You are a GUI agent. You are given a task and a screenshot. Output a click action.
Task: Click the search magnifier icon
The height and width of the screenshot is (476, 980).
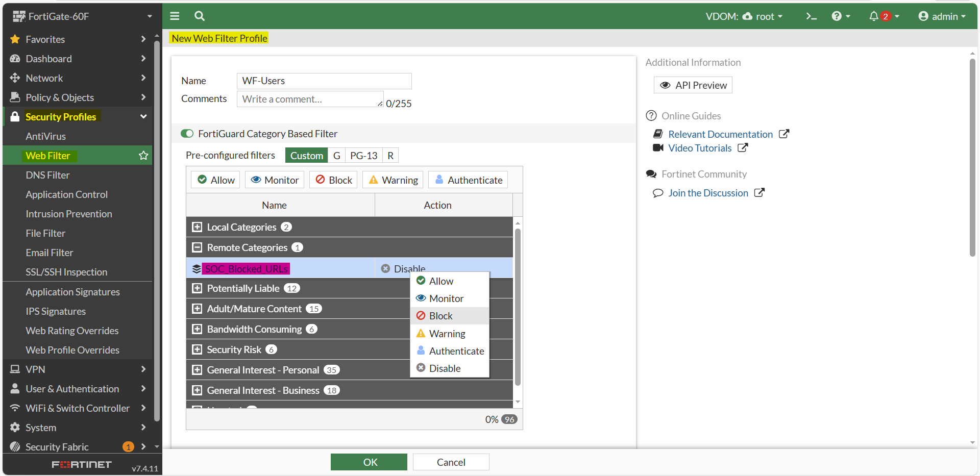[x=200, y=16]
